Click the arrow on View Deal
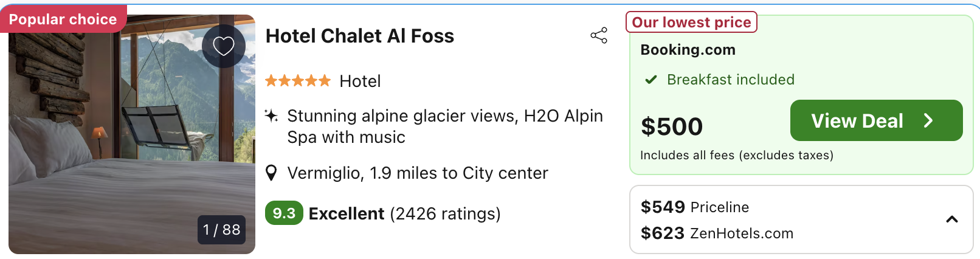The image size is (980, 259). [928, 120]
